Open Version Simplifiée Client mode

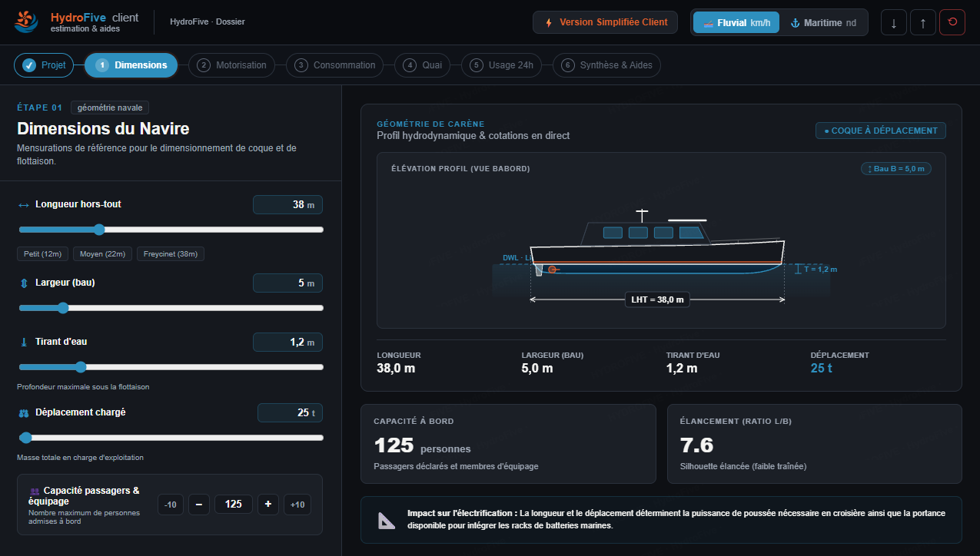point(605,22)
